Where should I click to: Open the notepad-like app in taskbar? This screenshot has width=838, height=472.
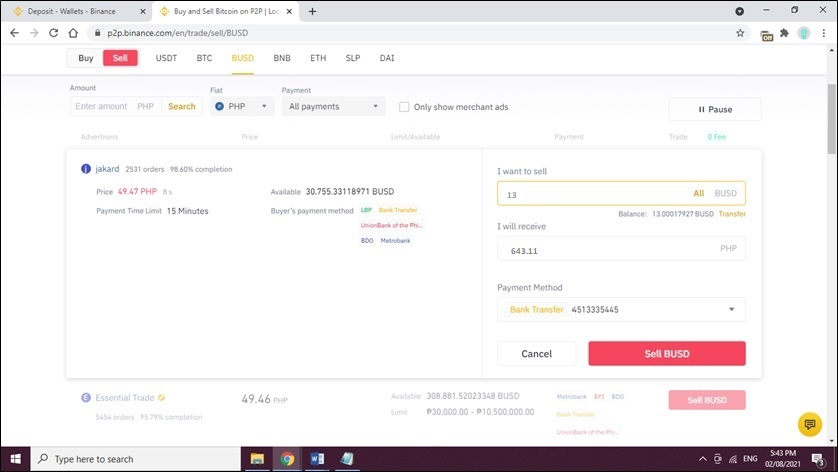click(x=347, y=459)
